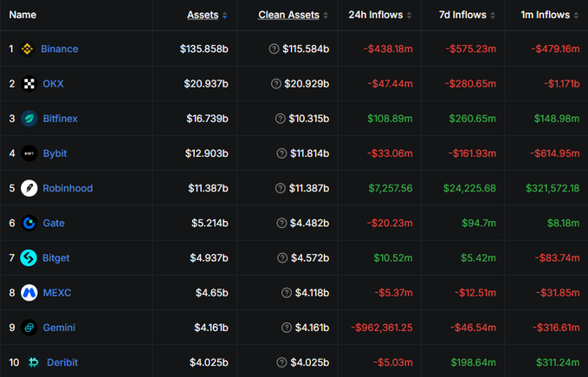Click the Bitget logo icon
Screen dimensions: 588x377
coord(29,258)
